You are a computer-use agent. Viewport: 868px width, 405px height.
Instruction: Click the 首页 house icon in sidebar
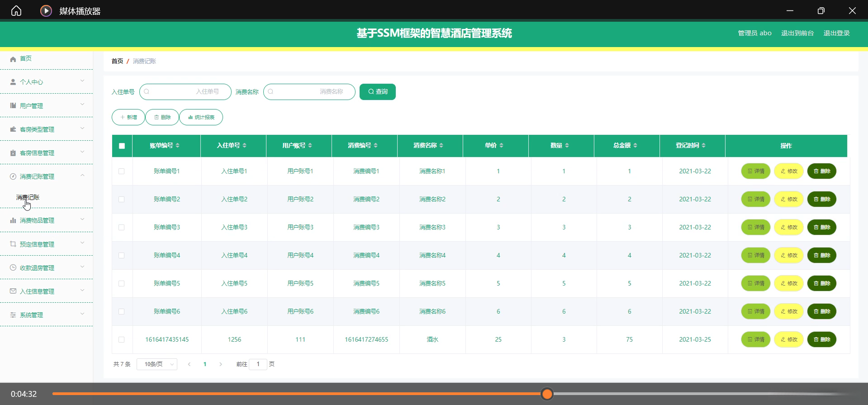(x=13, y=59)
